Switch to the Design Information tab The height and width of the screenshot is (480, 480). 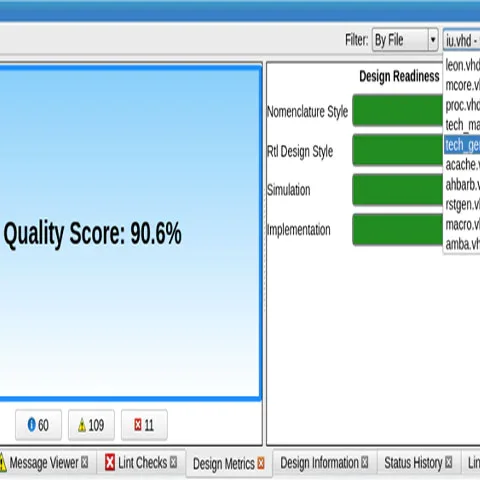[x=319, y=463]
